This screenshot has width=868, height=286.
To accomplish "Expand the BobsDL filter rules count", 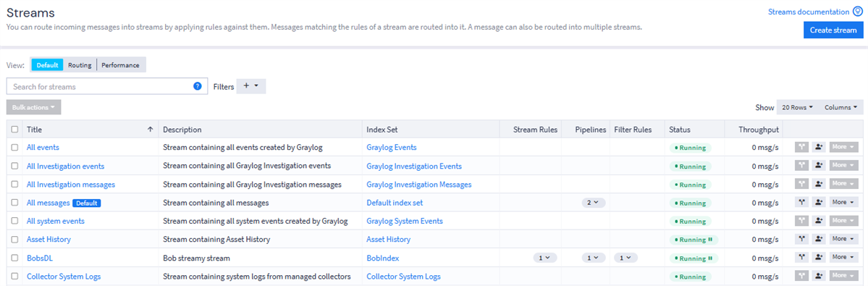I will (x=626, y=257).
